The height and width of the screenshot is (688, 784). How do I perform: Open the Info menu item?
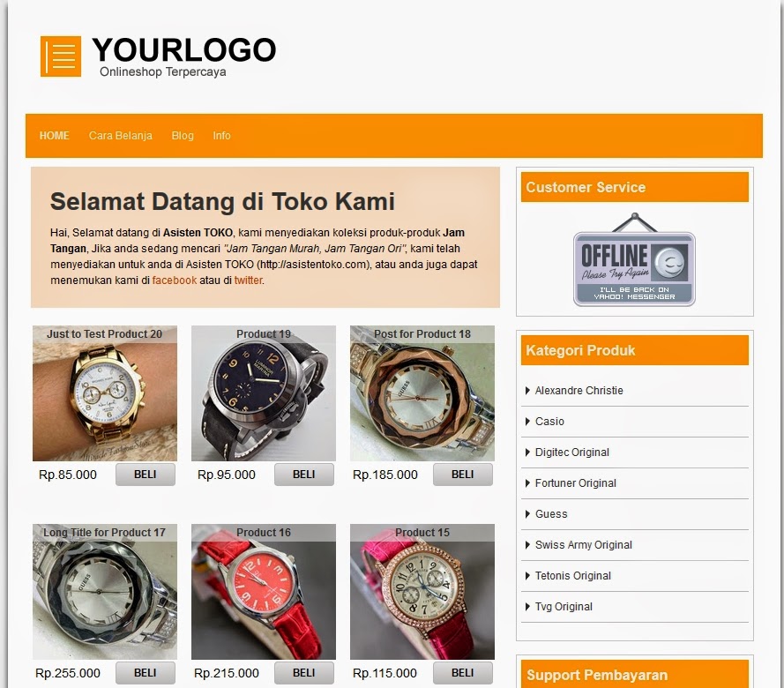[221, 136]
